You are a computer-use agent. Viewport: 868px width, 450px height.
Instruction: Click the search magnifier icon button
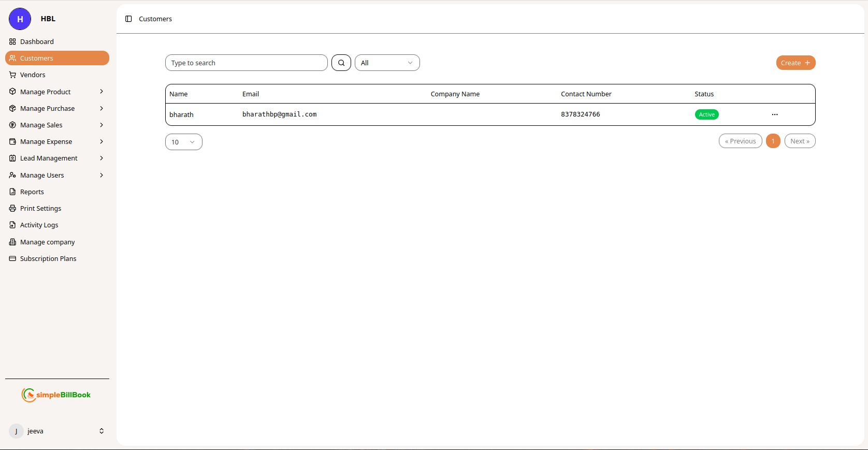(x=341, y=63)
